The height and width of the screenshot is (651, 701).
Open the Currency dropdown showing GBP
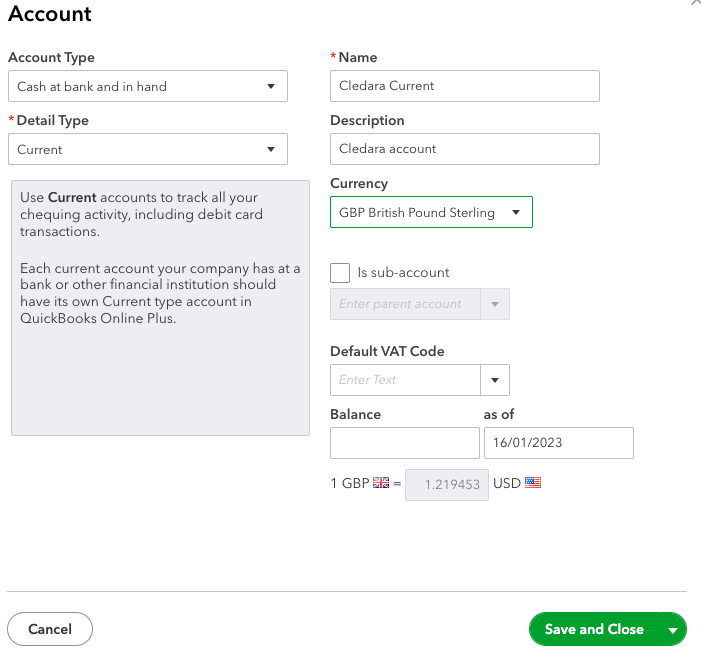[x=430, y=212]
